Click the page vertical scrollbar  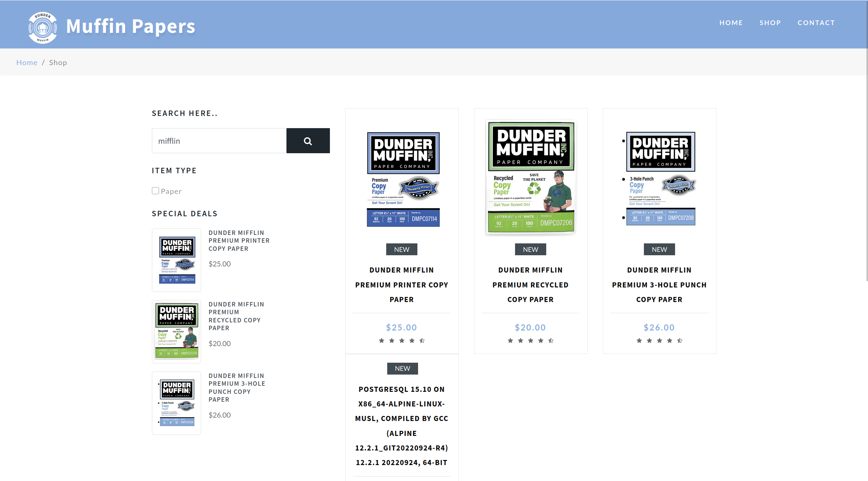point(867,141)
